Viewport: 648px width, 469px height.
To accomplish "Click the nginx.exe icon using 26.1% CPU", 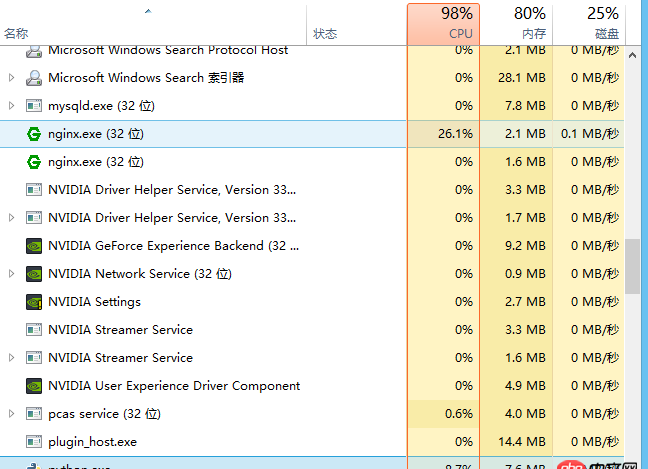I will pyautogui.click(x=33, y=133).
